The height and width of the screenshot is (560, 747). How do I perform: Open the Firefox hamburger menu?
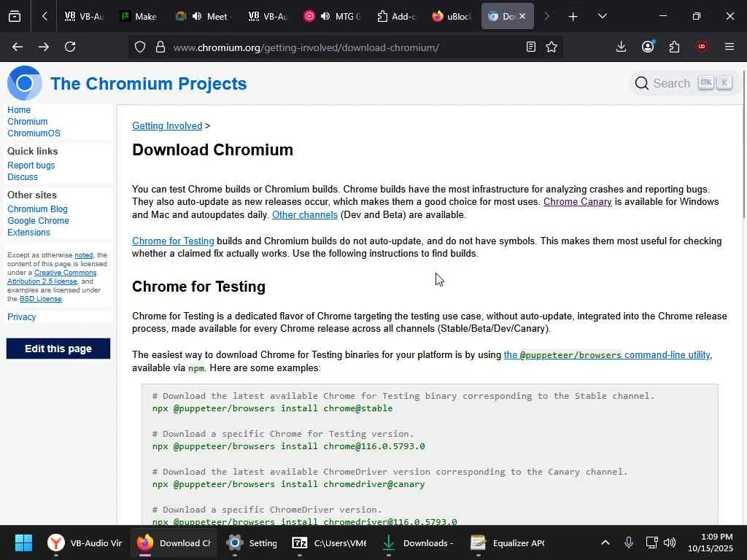click(x=729, y=47)
